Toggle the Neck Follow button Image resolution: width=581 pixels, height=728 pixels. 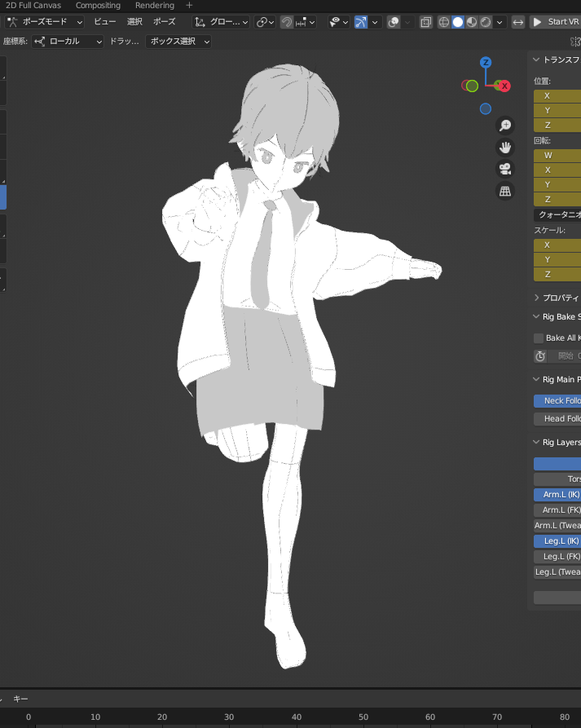point(557,400)
